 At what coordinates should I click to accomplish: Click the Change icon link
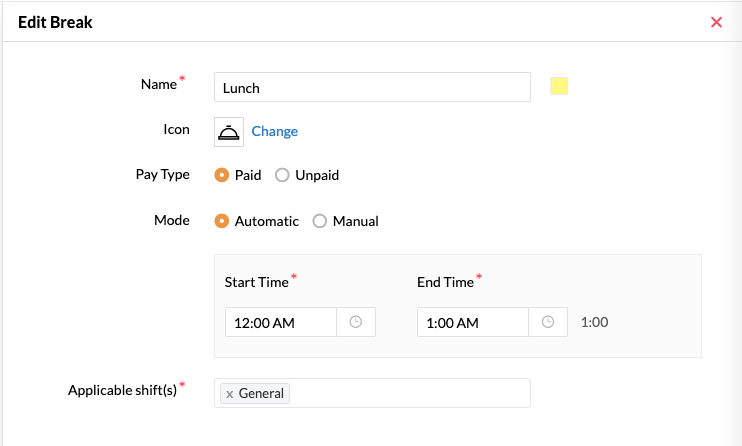point(274,131)
